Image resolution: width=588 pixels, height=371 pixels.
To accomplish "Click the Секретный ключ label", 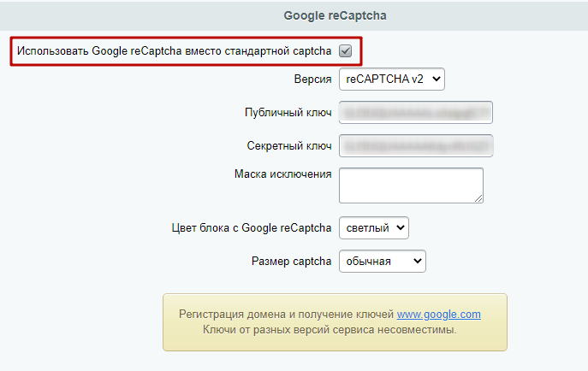I will [x=289, y=145].
